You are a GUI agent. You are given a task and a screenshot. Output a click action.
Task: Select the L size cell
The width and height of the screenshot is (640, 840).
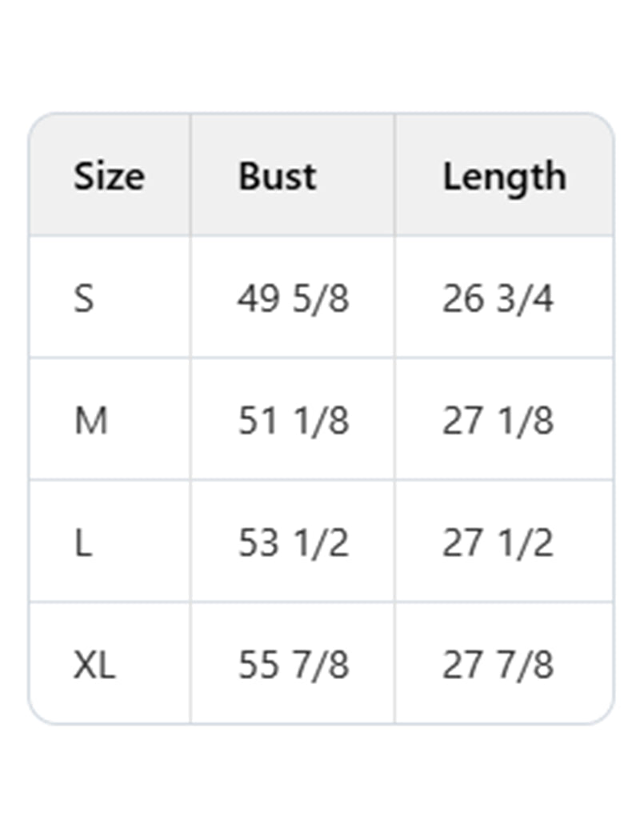pyautogui.click(x=83, y=543)
